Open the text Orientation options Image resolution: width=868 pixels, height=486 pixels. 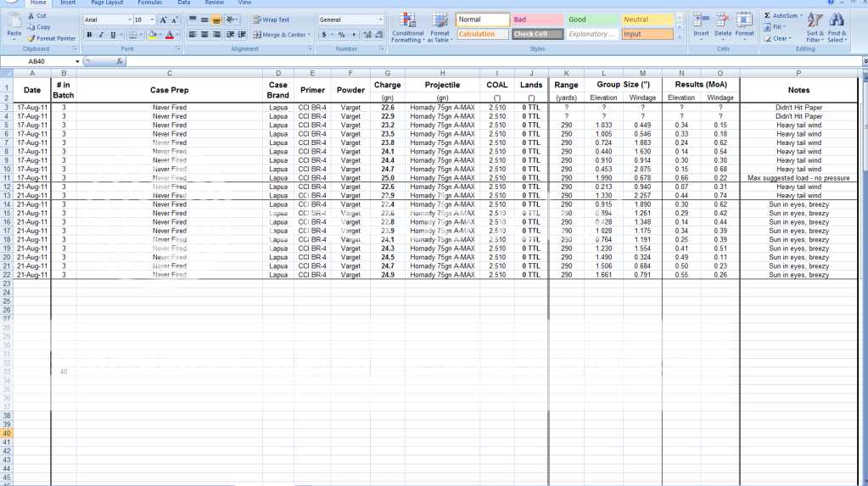[x=232, y=20]
